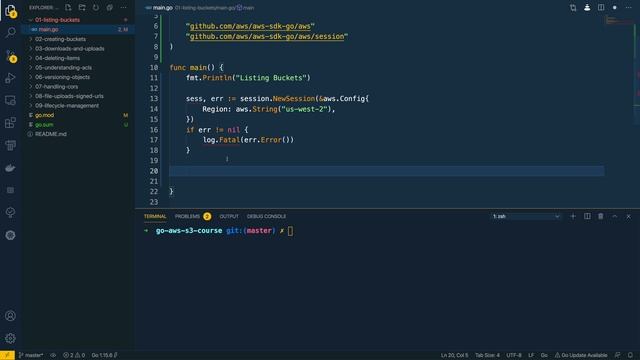The width and height of the screenshot is (640, 360).
Task: Place cursor on empty line 20
Action: [x=387, y=171]
